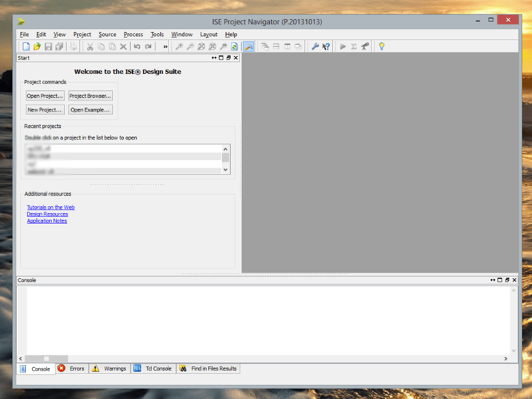Click the wrench preferences icon
This screenshot has height=399, width=532.
(x=315, y=46)
